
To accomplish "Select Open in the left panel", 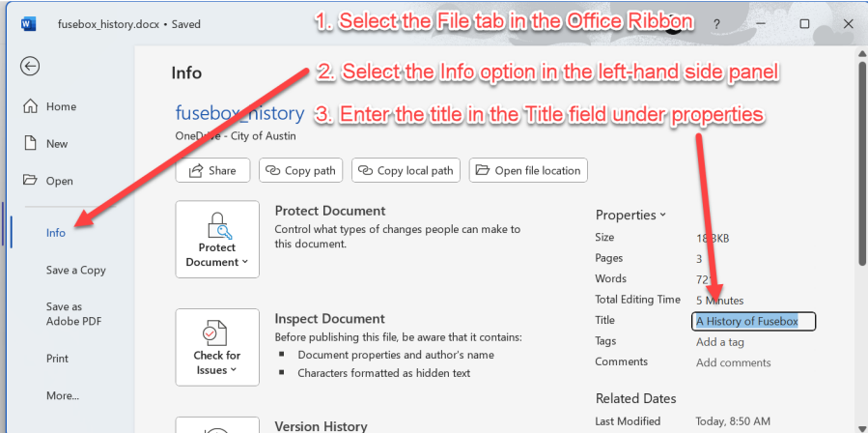I will 59,181.
